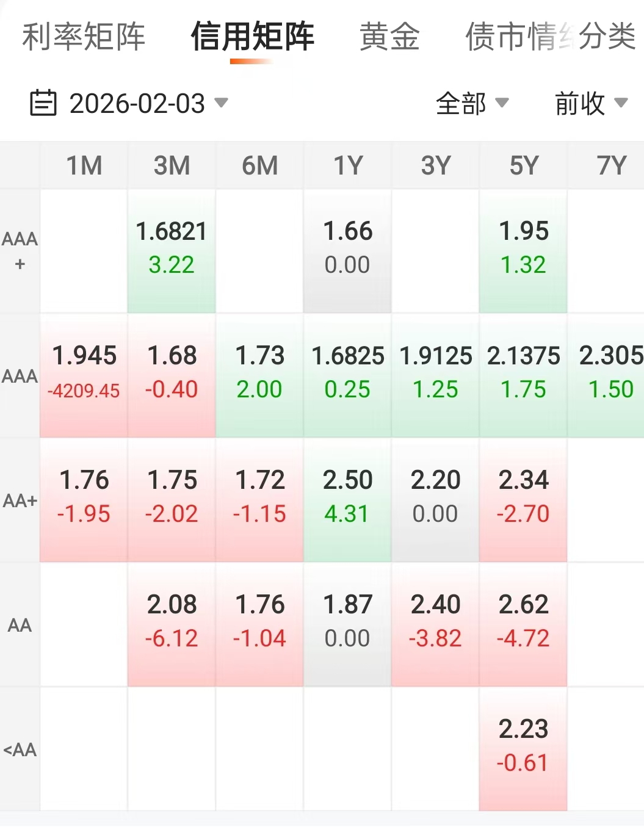Screen dimensions: 644x827
Task: Select the 信用矩阵 tab
Action: tap(252, 37)
